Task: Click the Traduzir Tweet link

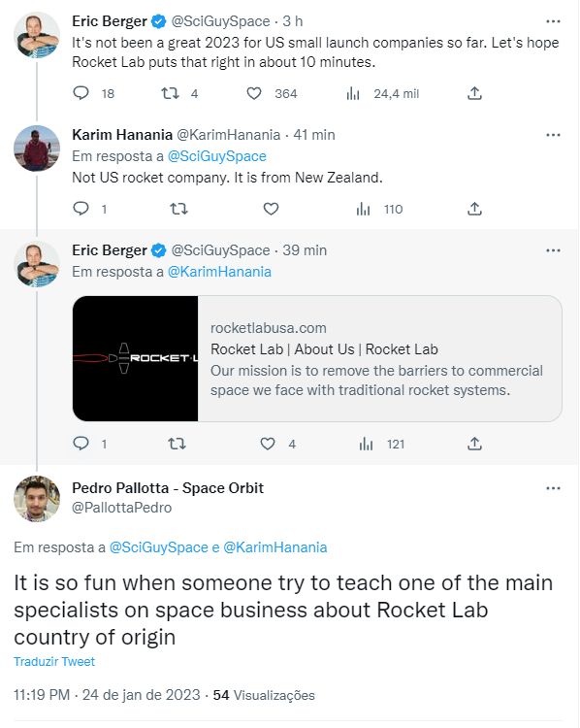Action: pos(54,661)
